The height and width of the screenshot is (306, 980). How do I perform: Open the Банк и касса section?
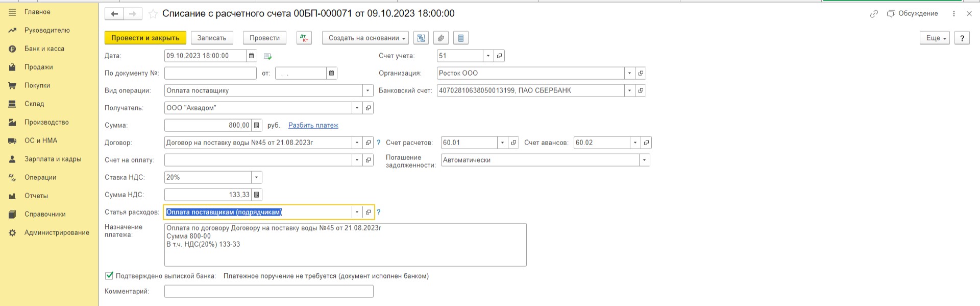(x=44, y=49)
